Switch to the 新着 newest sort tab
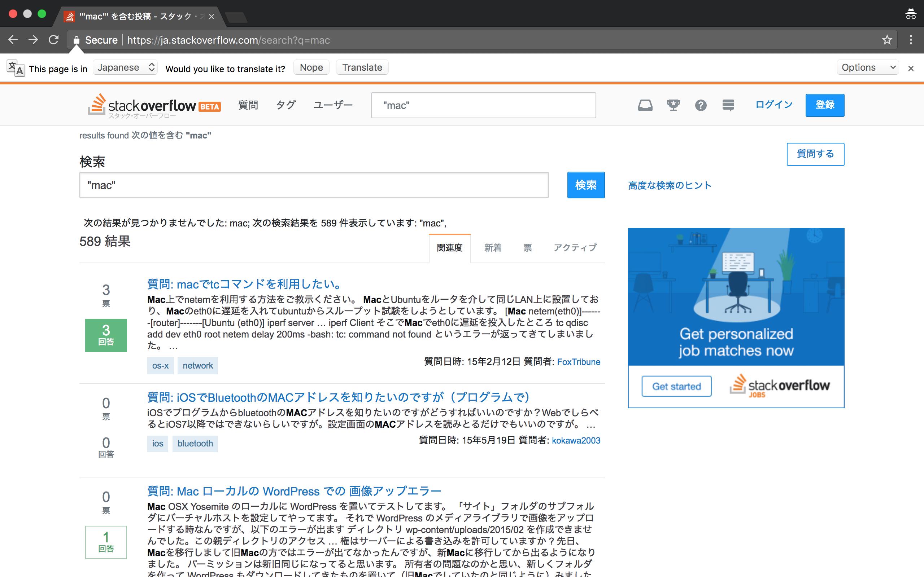Viewport: 924px width, 577px height. (x=492, y=247)
